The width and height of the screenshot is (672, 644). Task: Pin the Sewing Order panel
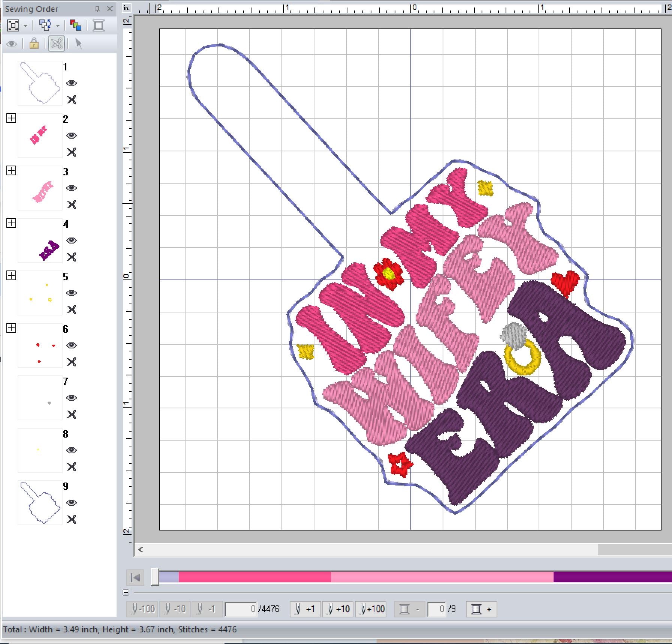pos(97,9)
